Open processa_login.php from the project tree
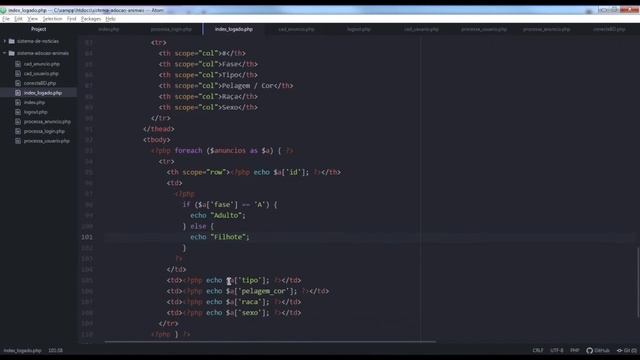This screenshot has width=640, height=360. [x=44, y=131]
